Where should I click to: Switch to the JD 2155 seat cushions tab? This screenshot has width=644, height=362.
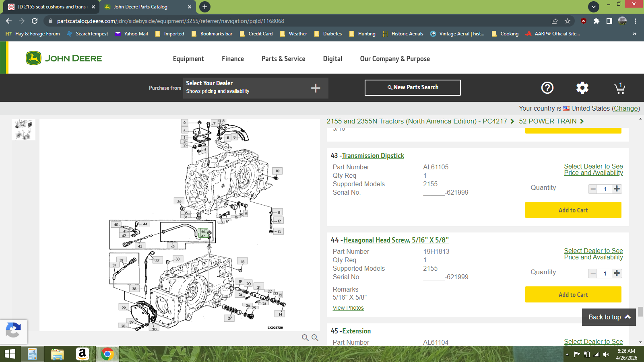52,7
